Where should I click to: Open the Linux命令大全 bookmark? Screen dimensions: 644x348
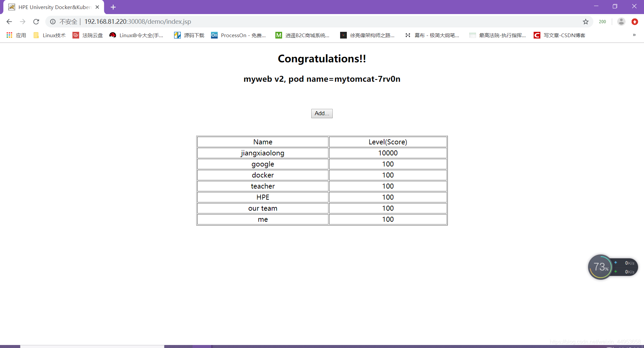[137, 35]
